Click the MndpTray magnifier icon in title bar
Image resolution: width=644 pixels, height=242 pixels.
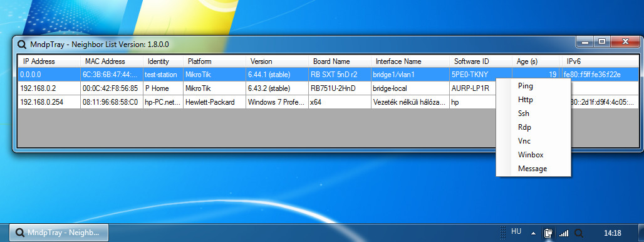(21, 45)
